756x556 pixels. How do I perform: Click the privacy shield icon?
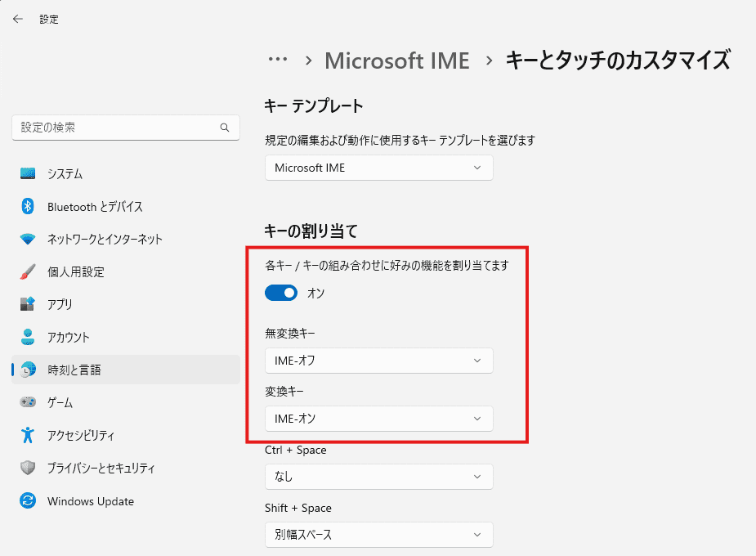tap(28, 468)
